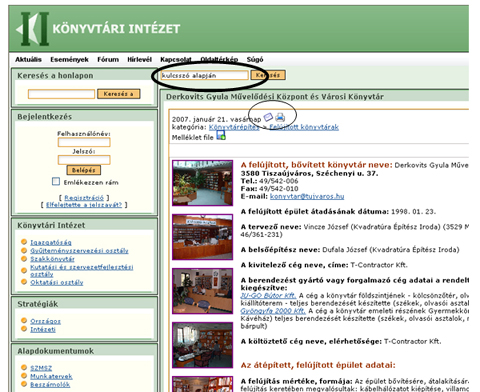
Task: Open the second photo showing the service desk
Action: click(203, 237)
